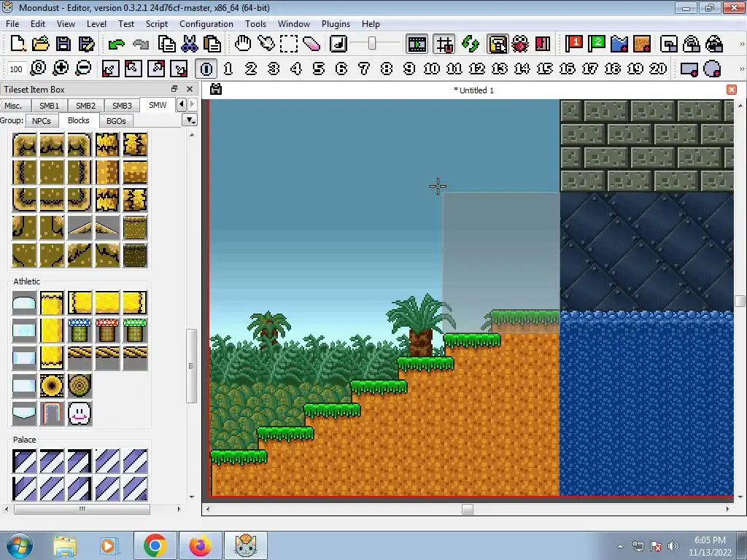Screen dimensions: 747x560
Task: Click the Redo arrow icon
Action: (141, 44)
